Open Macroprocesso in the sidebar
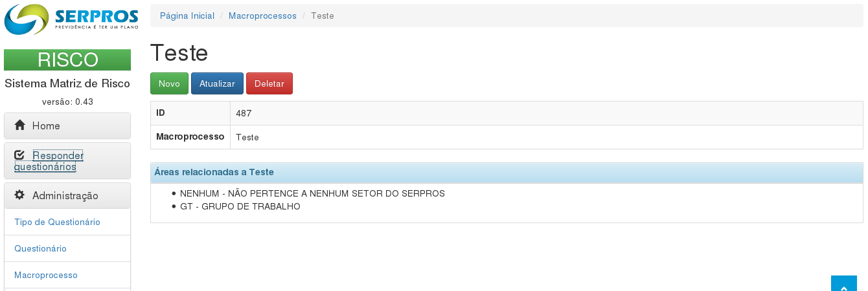This screenshot has height=291, width=868. point(46,275)
